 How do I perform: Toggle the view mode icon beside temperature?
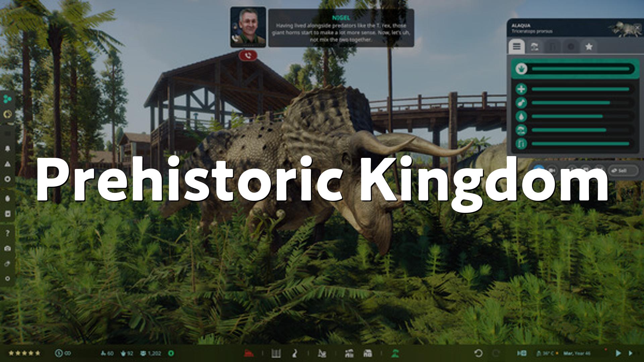tap(522, 353)
